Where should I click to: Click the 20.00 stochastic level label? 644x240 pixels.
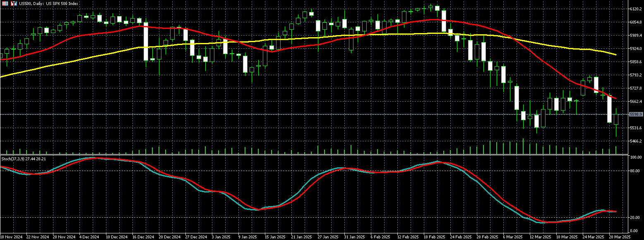click(x=635, y=217)
